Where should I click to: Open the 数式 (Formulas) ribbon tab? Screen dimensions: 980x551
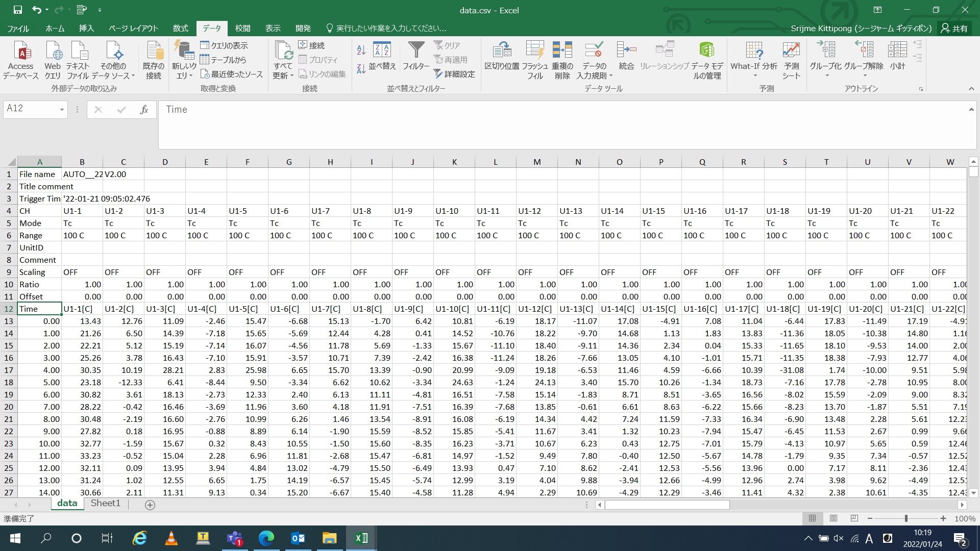point(181,29)
